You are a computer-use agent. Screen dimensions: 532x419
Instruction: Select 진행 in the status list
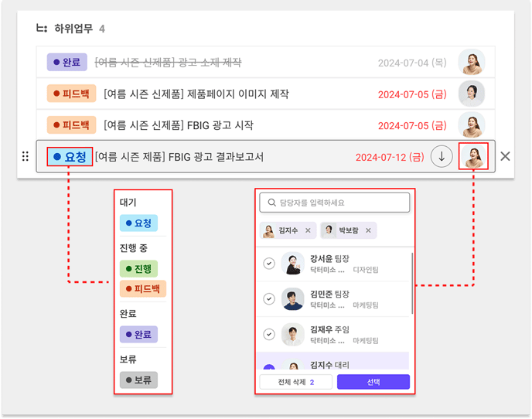138,269
